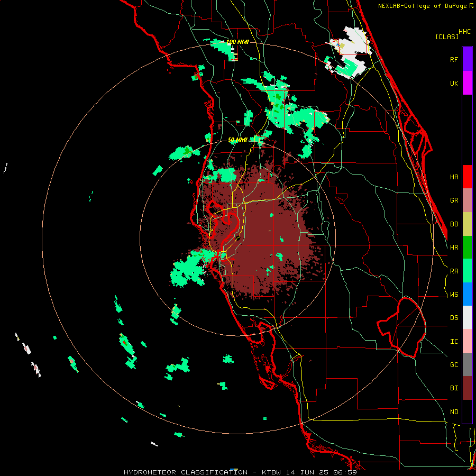Click the WS legend label

click(454, 295)
